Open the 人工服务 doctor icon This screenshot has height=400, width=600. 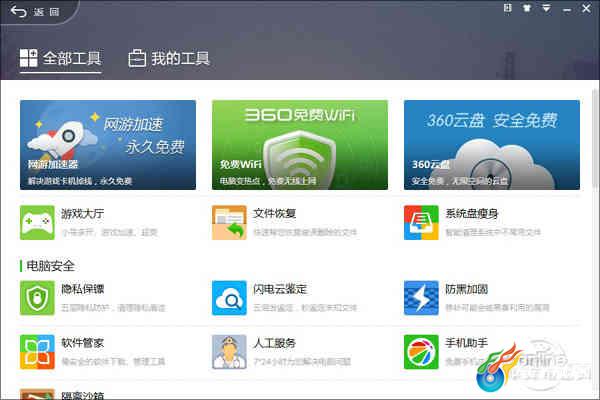point(229,352)
